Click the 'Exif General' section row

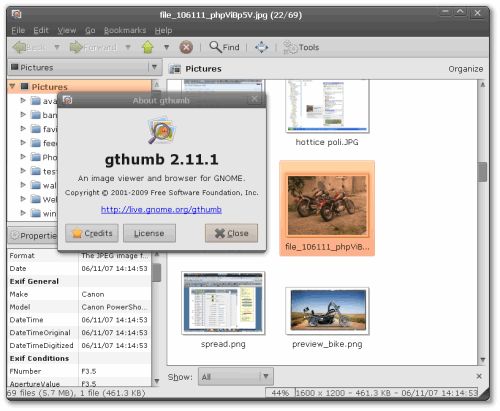[x=79, y=281]
